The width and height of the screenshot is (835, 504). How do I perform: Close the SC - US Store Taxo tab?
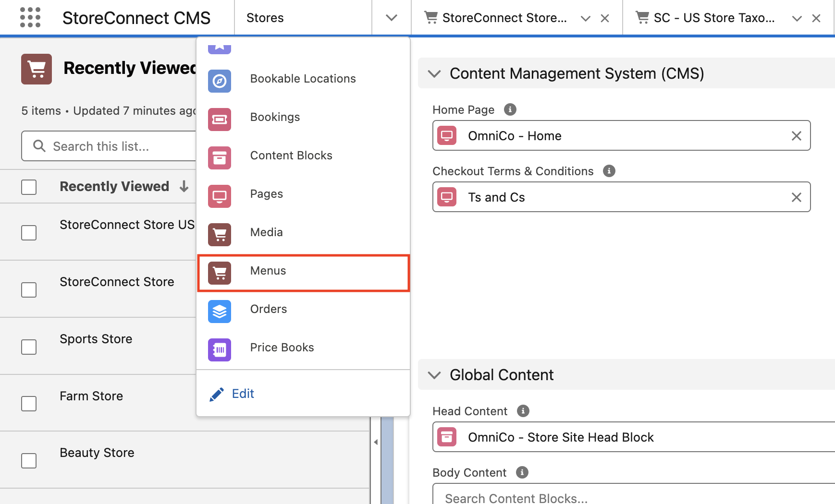pyautogui.click(x=816, y=18)
